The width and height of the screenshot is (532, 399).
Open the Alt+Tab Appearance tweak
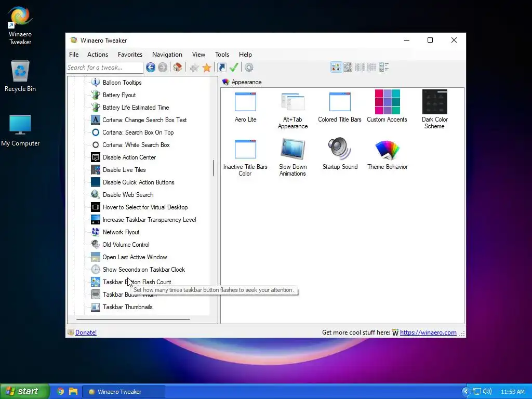point(292,110)
